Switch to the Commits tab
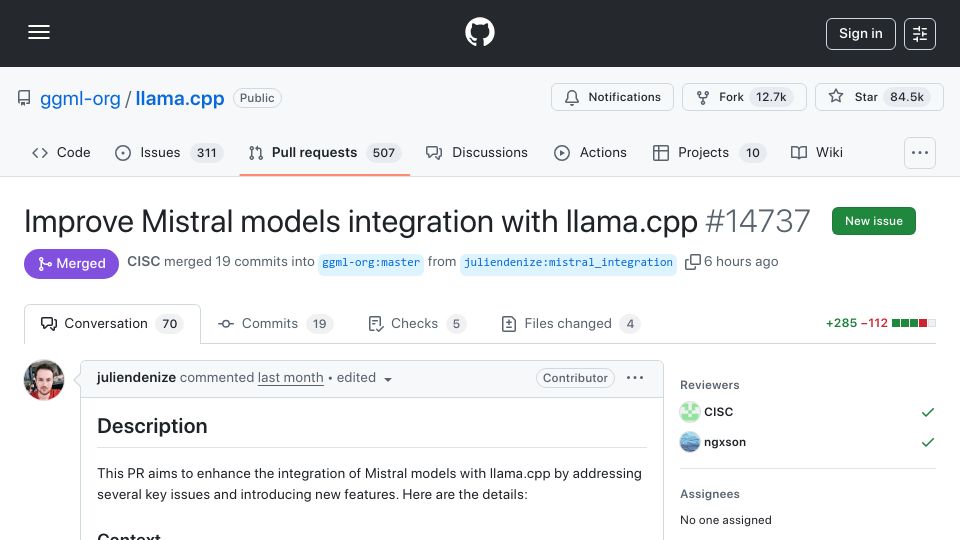960x540 pixels. pyautogui.click(x=275, y=324)
